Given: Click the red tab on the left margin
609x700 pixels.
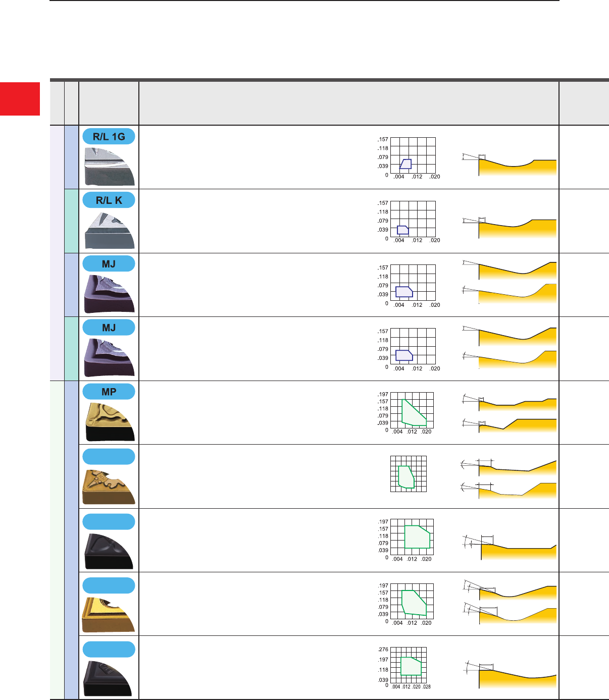Looking at the screenshot, I should click(x=20, y=99).
